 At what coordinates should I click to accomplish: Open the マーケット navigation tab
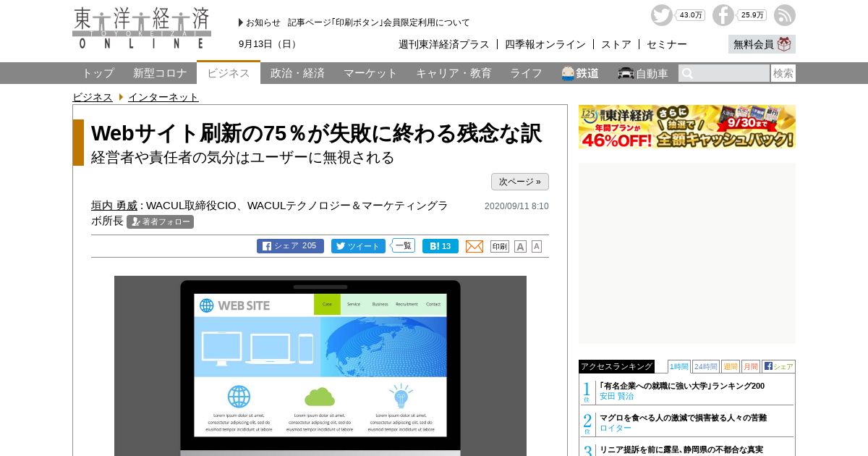coord(370,73)
